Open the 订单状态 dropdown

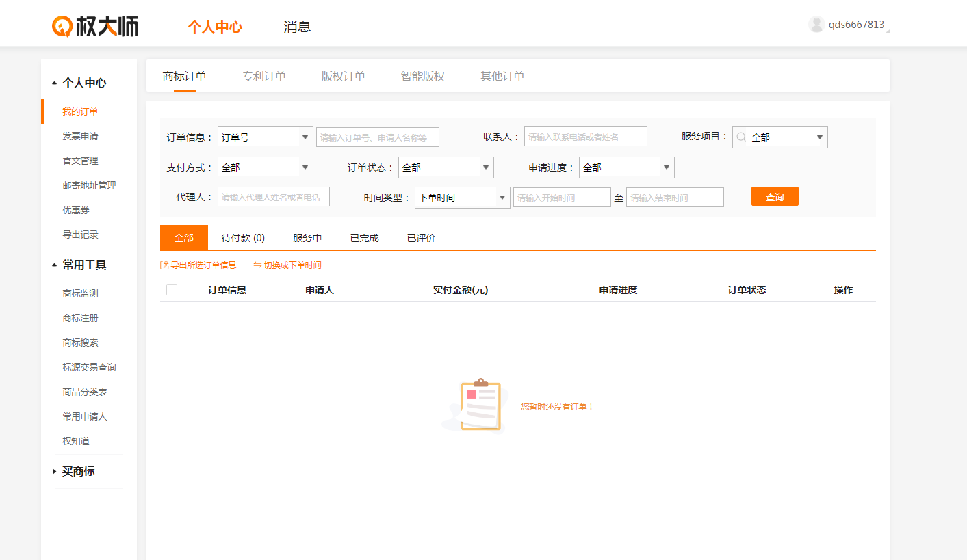click(446, 168)
